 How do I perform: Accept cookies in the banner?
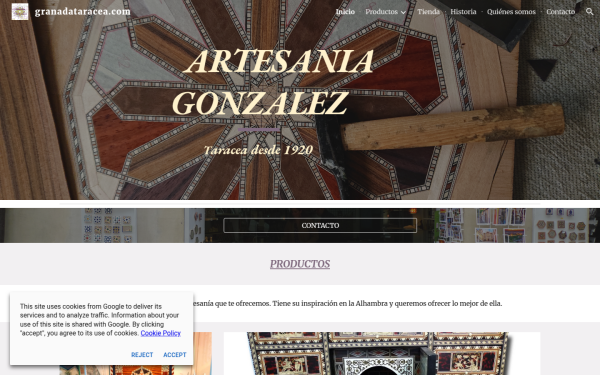coord(175,355)
